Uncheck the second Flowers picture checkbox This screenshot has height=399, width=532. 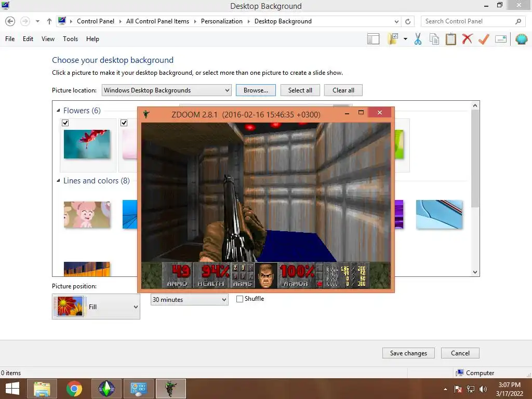(124, 123)
